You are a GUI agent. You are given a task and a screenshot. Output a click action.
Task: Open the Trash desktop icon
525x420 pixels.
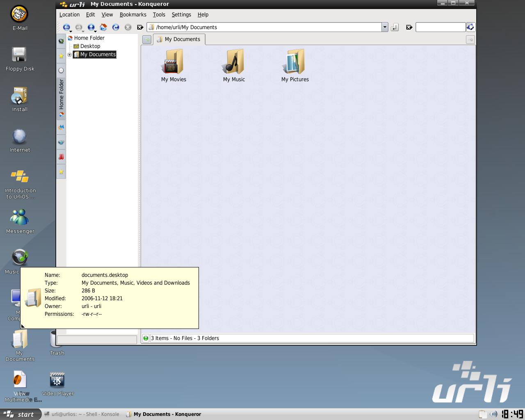pyautogui.click(x=57, y=343)
